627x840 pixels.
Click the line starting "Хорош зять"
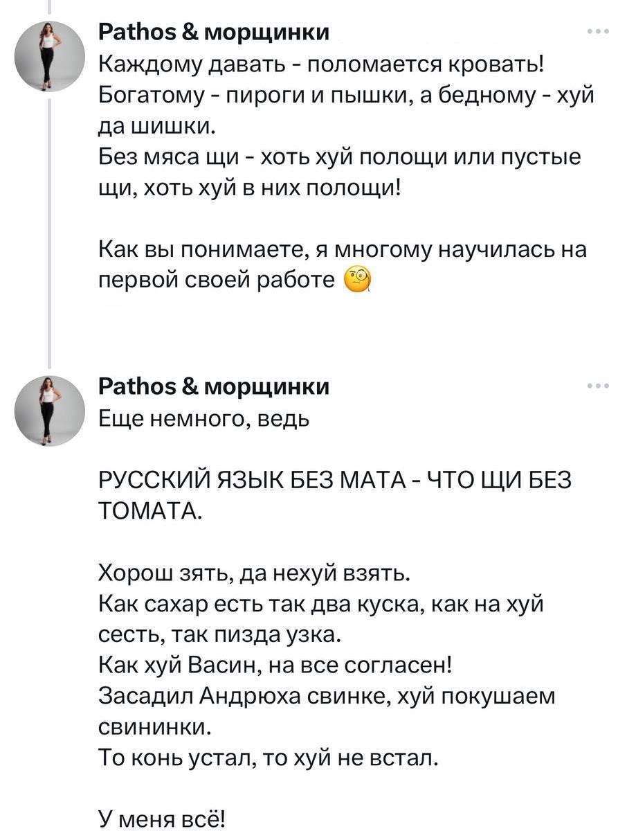click(x=255, y=573)
